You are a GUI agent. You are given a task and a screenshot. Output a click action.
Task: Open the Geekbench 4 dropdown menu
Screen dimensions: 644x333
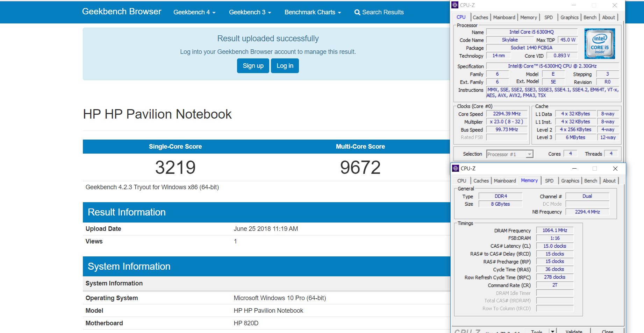coord(194,12)
